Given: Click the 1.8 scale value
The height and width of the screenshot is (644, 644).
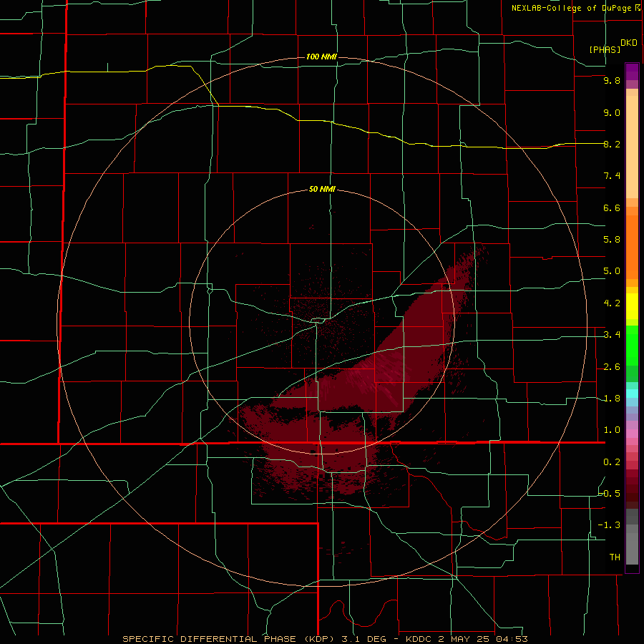Looking at the screenshot, I should point(612,399).
